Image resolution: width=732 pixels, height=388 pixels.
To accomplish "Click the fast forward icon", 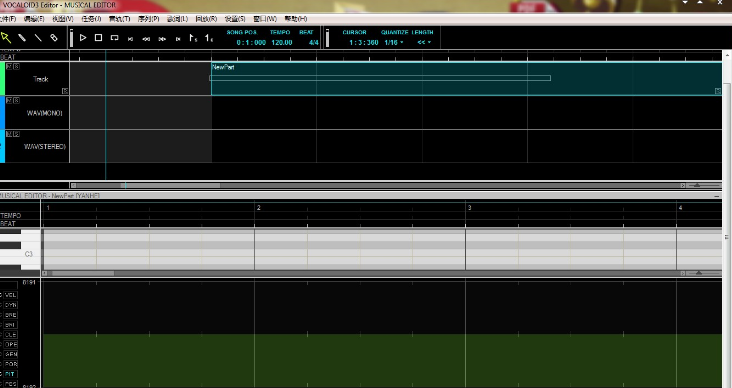I will tap(162, 39).
